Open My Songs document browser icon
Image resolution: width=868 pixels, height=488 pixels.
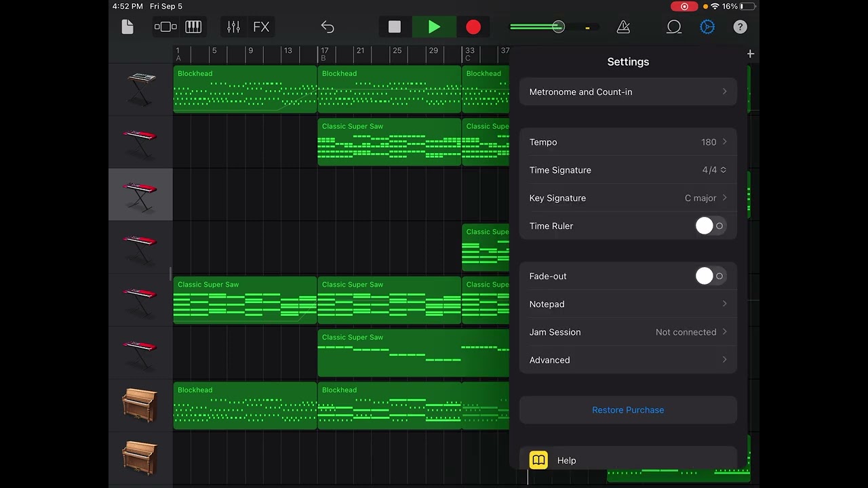pos(127,27)
